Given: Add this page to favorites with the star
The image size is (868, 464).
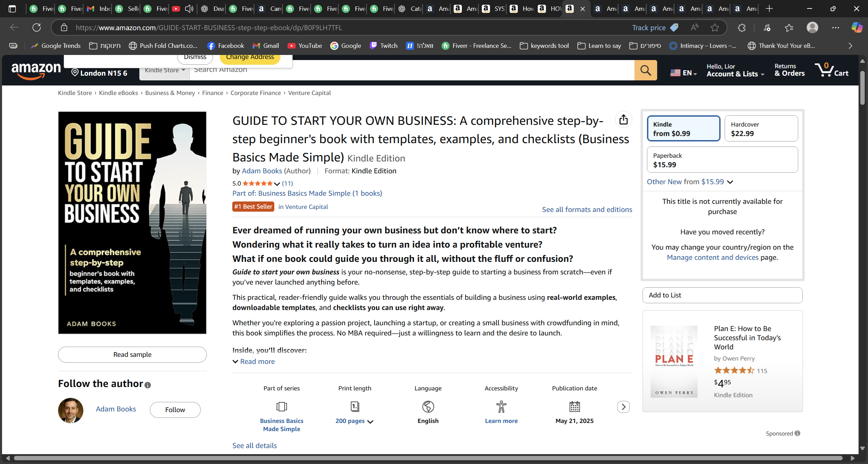Looking at the screenshot, I should 715,27.
